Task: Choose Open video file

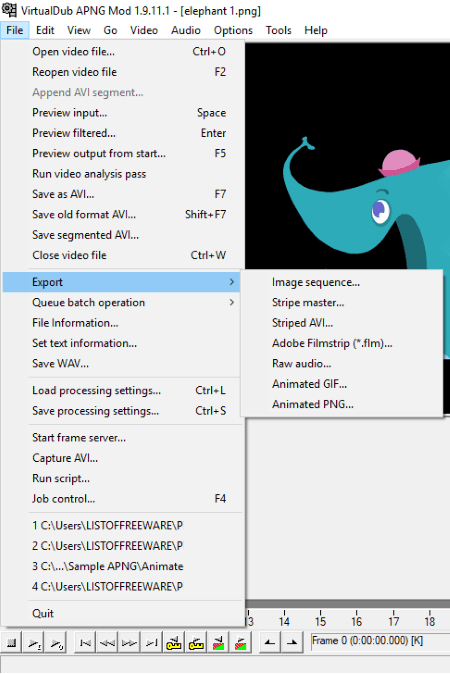Action: pyautogui.click(x=123, y=52)
